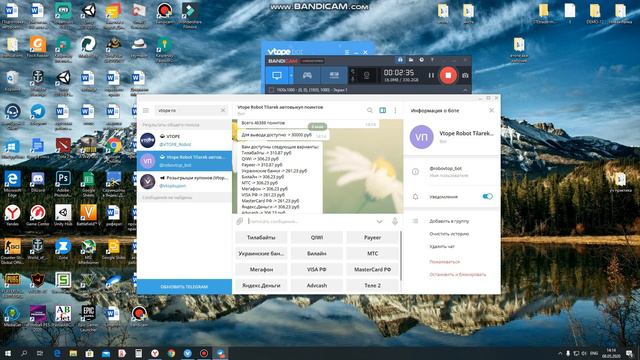The image size is (640, 360).
Task: Open the Telegram desktop shortcut
Action: [x=38, y=114]
